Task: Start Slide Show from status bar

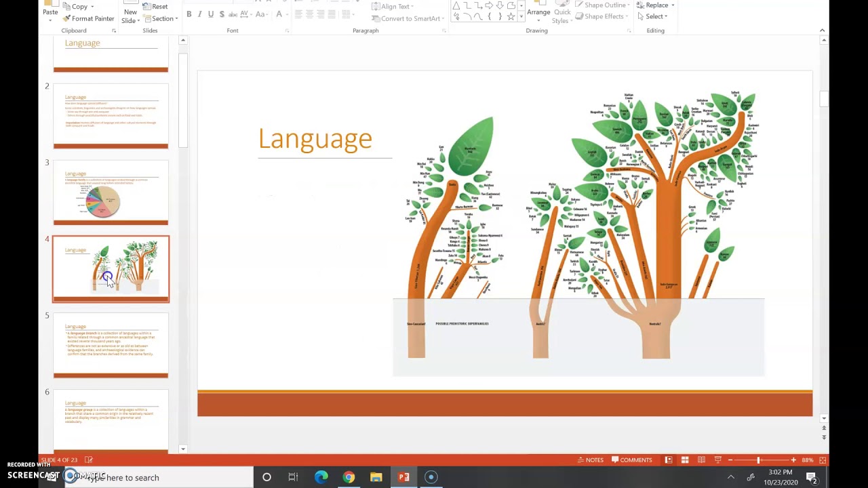Action: (717, 460)
